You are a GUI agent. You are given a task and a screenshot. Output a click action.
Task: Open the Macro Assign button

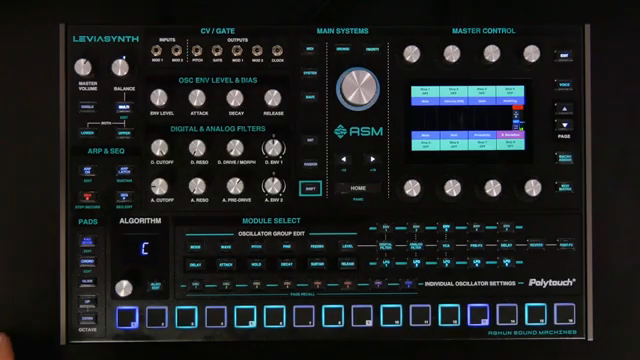coord(564,158)
